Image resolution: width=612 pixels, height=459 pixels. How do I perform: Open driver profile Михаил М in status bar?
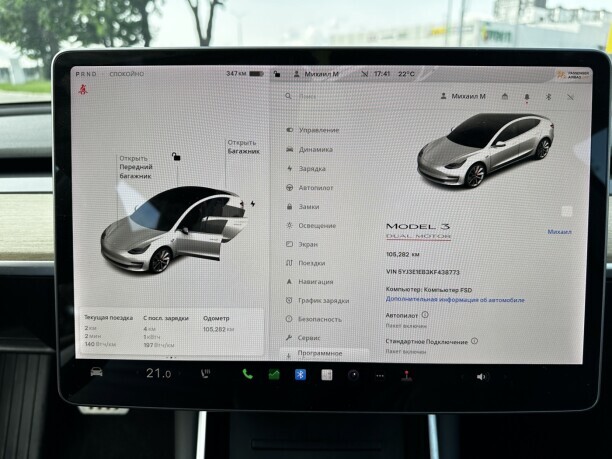click(x=316, y=74)
